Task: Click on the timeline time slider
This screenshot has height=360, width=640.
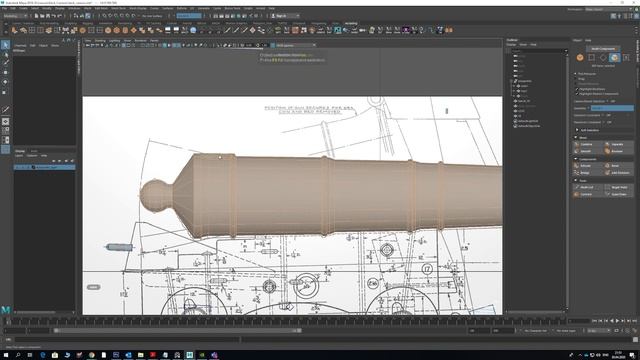Action: coord(286,322)
